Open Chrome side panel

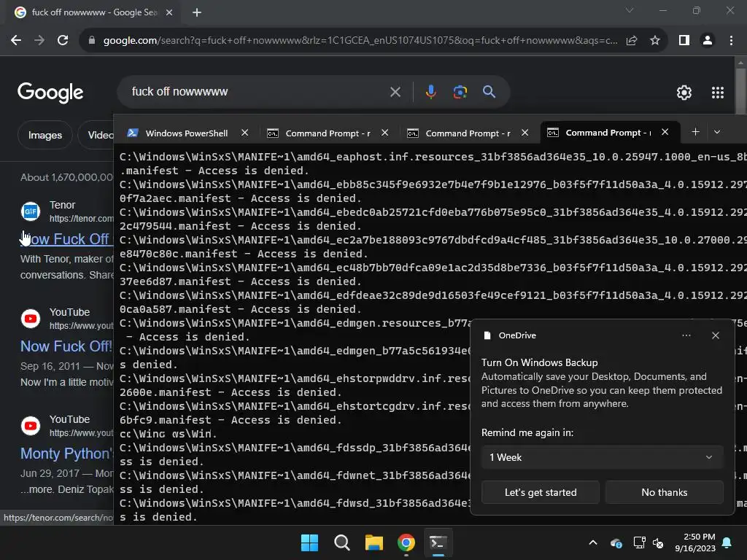click(684, 41)
